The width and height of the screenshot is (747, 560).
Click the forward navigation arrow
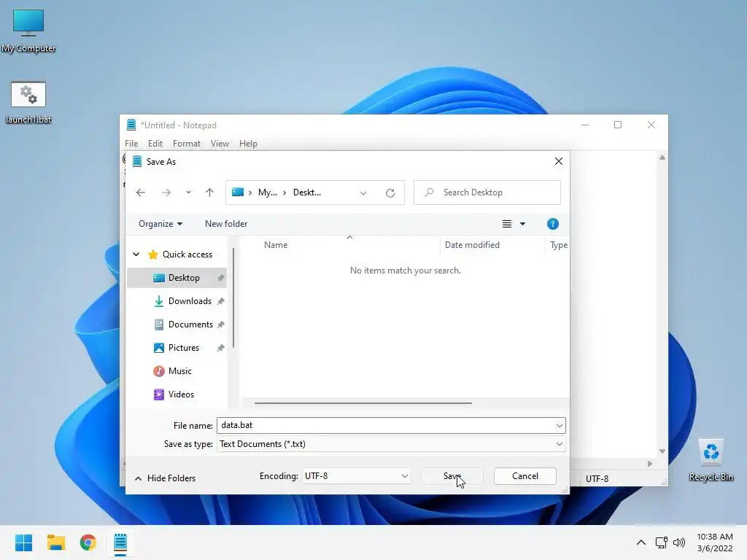point(166,192)
